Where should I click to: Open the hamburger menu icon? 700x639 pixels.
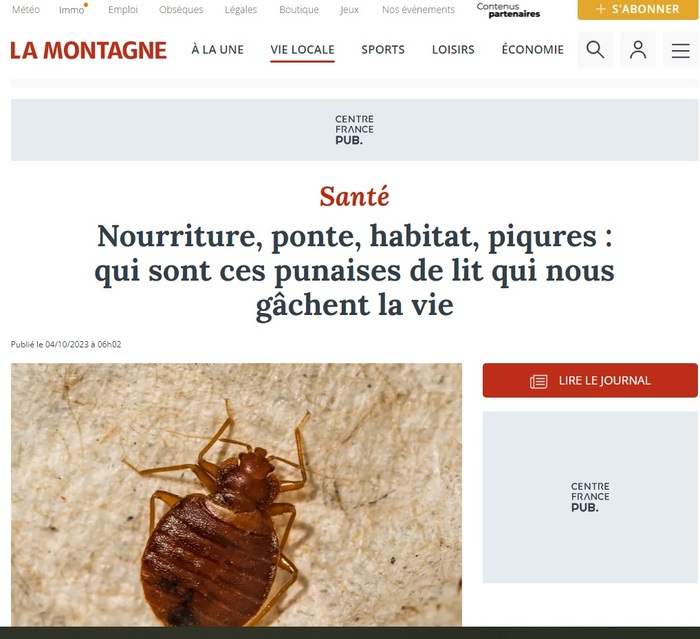(680, 50)
